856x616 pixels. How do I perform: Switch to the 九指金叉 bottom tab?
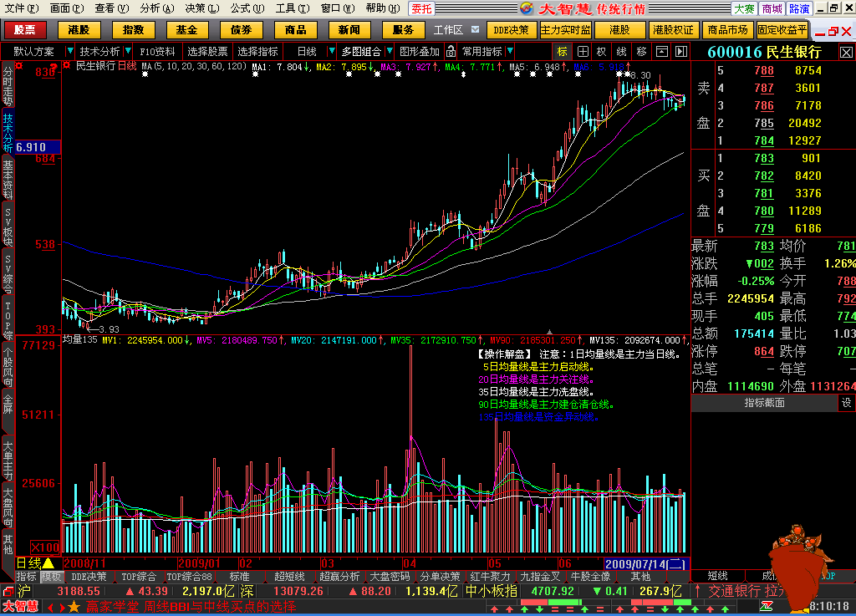540,577
